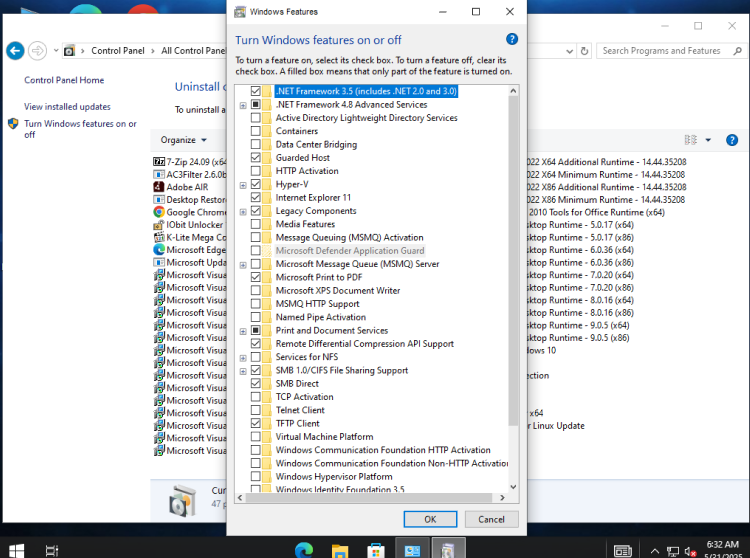
Task: Refresh the Control Panel address bar
Action: click(584, 51)
